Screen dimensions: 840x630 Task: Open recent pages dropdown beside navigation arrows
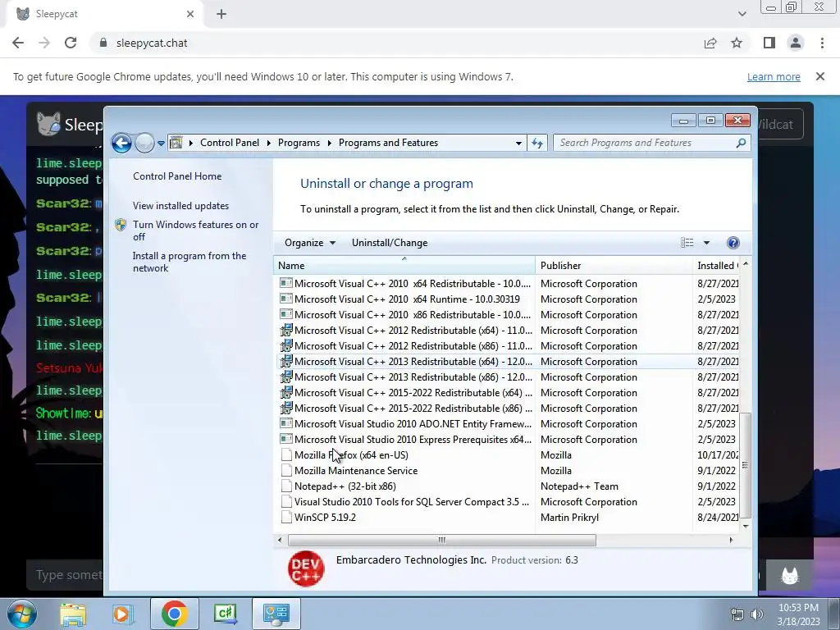tap(161, 143)
